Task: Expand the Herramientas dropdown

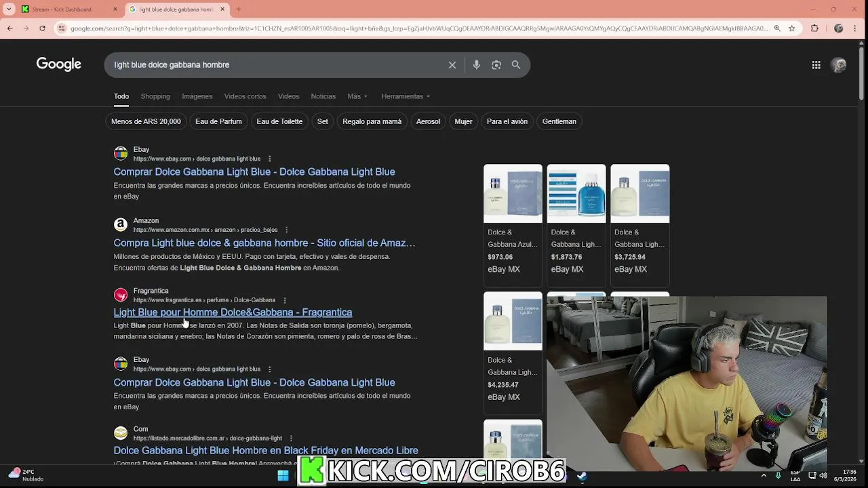Action: pos(406,96)
